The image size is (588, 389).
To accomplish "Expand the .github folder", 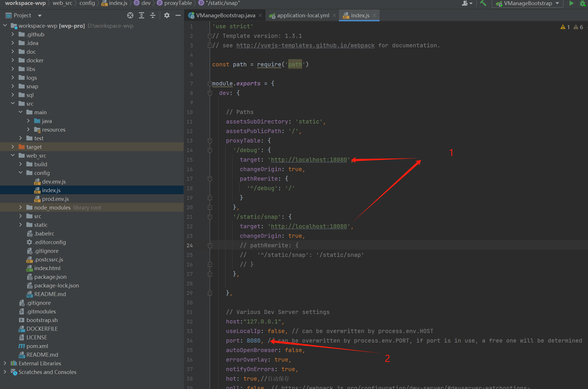I will coord(13,34).
